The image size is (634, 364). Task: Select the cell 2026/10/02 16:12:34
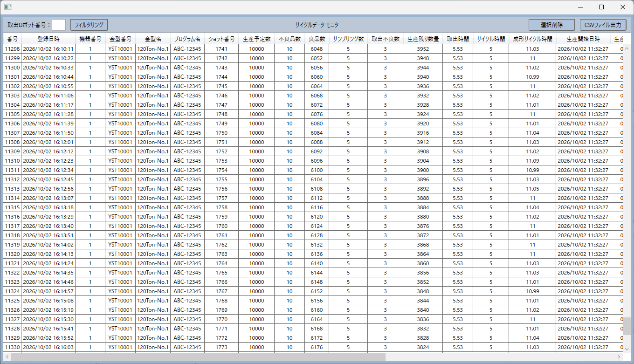coord(48,170)
